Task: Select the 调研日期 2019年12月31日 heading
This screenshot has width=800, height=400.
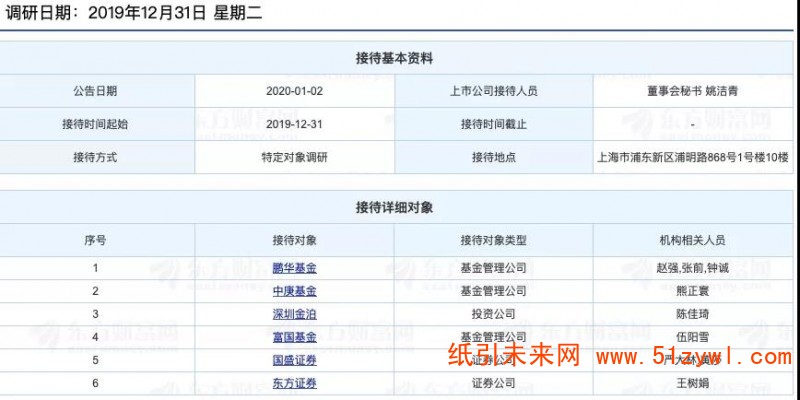Action: pyautogui.click(x=134, y=13)
